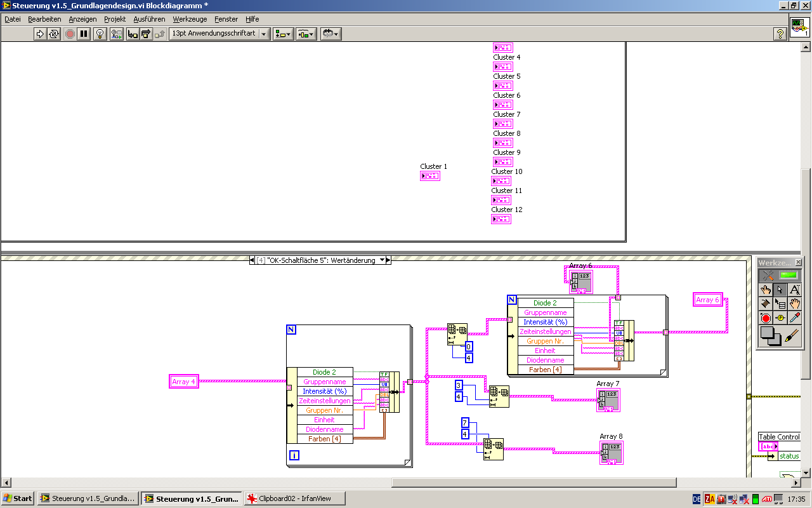The width and height of the screenshot is (812, 508).
Task: Toggle retain wire values button
Action: tap(117, 34)
